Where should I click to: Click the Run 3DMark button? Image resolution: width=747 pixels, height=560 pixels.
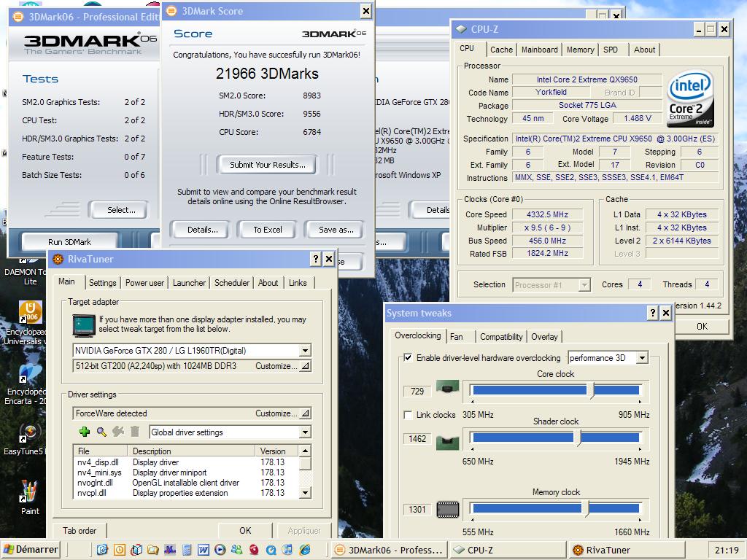69,242
